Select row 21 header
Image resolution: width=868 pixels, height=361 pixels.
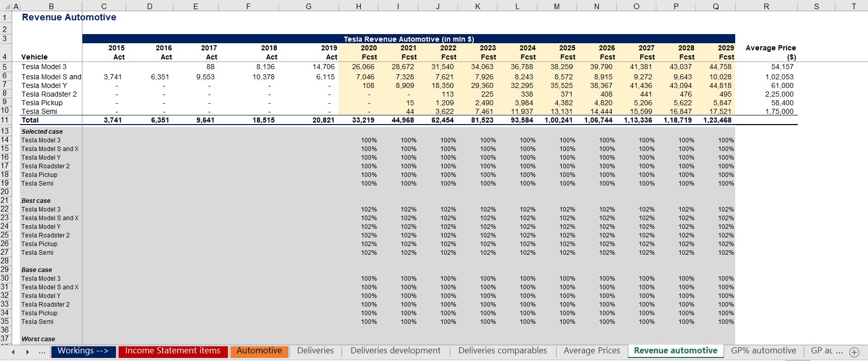(5, 200)
